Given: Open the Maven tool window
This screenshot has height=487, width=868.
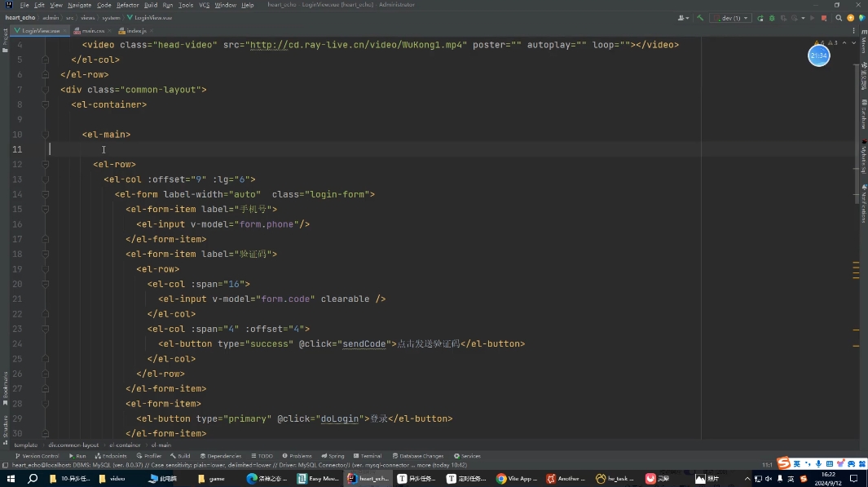Looking at the screenshot, I should coord(864,43).
